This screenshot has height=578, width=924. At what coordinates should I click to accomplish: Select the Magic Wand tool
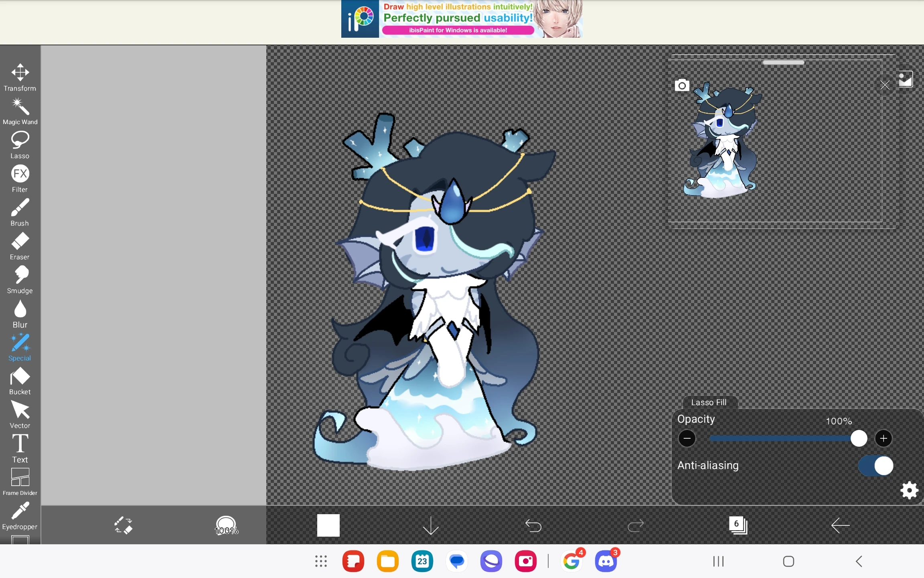19,111
